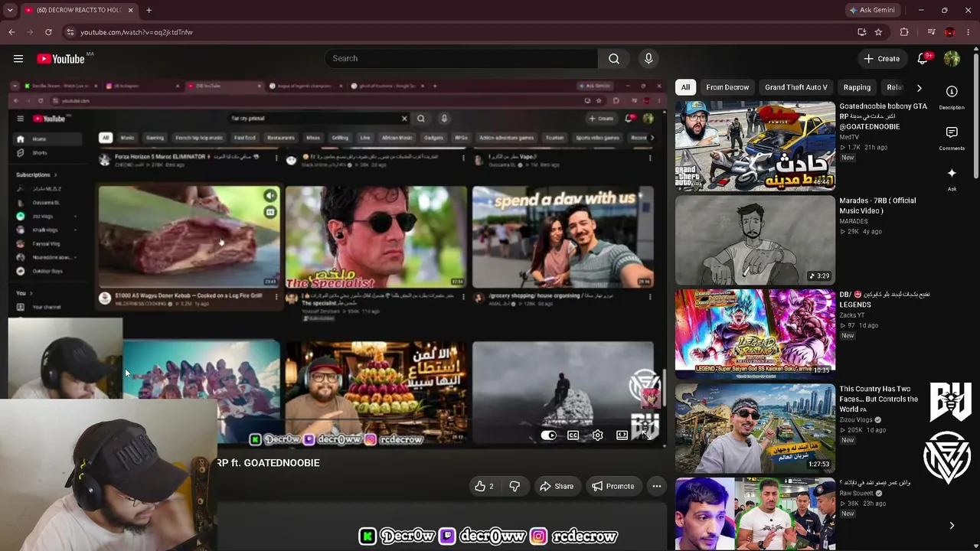Viewport: 980px width, 551px height.
Task: Open the MedTV channel link
Action: 849,137
